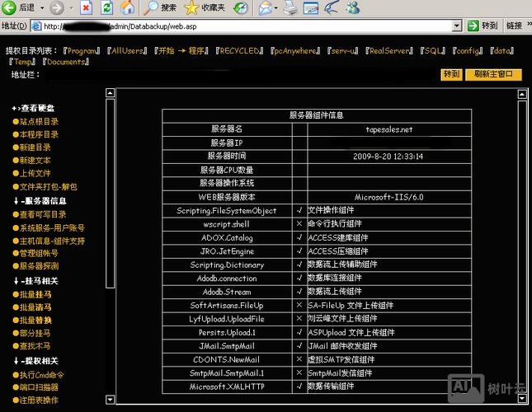The height and width of the screenshot is (412, 532).
Task: Open the SQL directory link
Action: (432, 51)
